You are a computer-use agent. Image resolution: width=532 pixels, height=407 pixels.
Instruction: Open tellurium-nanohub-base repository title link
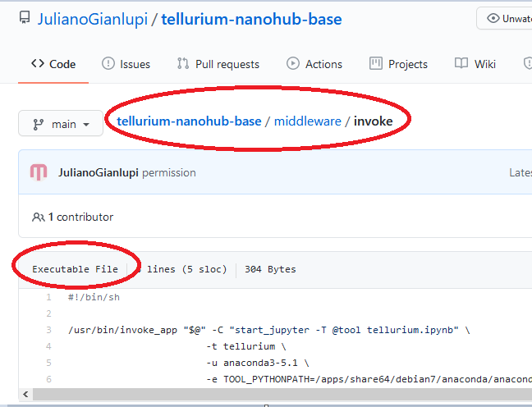pyautogui.click(x=251, y=19)
